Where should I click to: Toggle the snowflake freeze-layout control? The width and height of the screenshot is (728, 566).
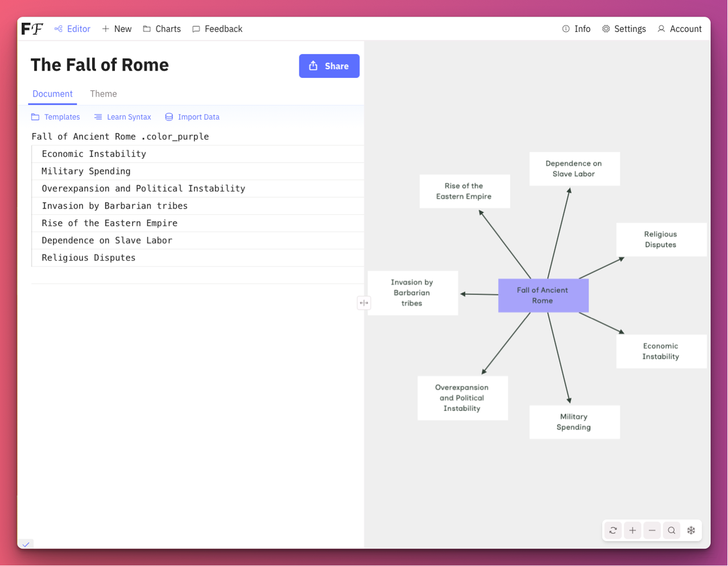(691, 530)
